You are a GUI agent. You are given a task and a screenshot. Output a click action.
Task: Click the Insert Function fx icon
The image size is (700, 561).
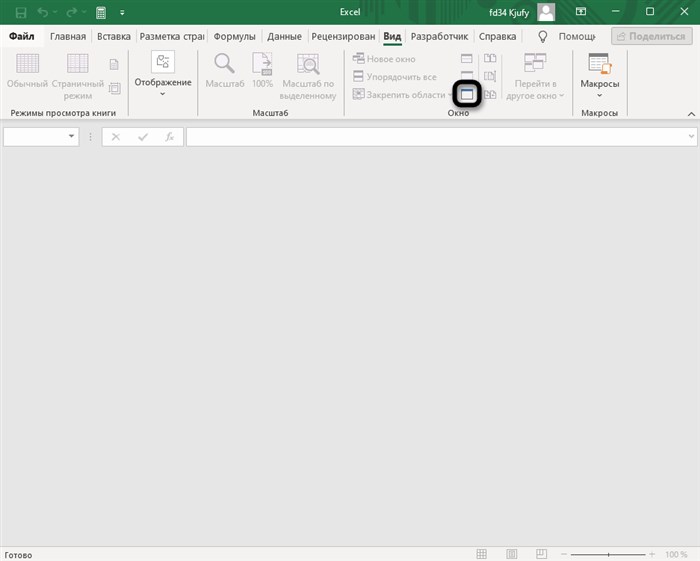click(170, 137)
